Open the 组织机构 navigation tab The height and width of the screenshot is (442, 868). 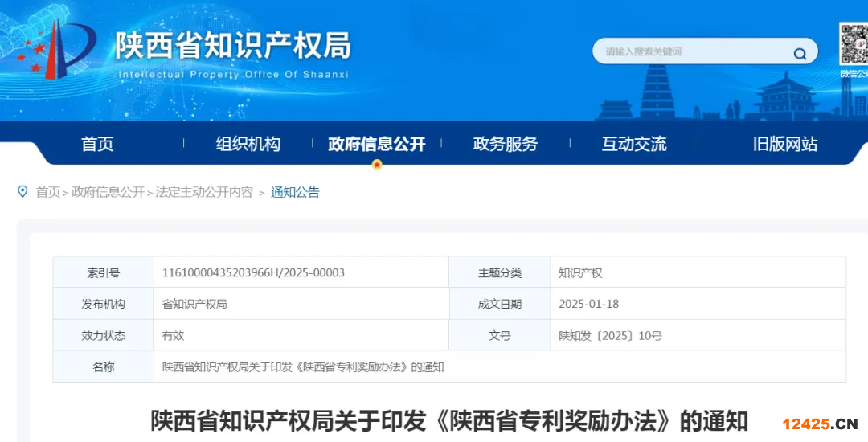248,144
